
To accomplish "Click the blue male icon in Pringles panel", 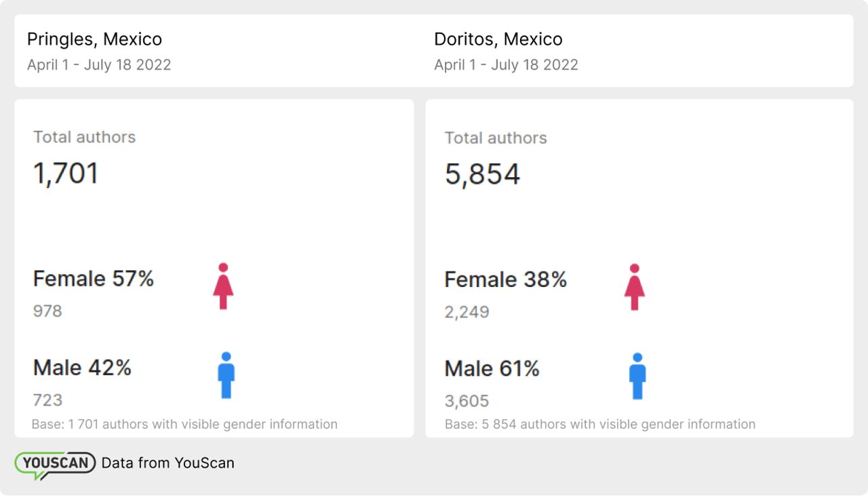I will pos(226,375).
